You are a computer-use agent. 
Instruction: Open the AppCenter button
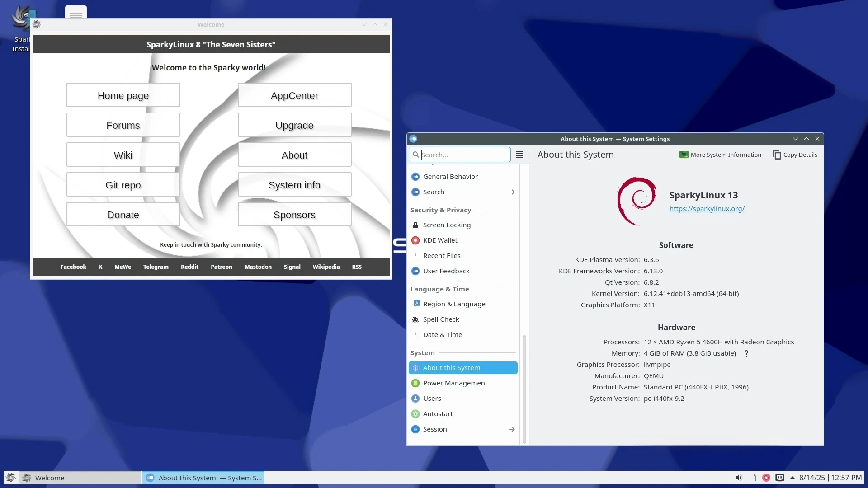[x=294, y=95]
